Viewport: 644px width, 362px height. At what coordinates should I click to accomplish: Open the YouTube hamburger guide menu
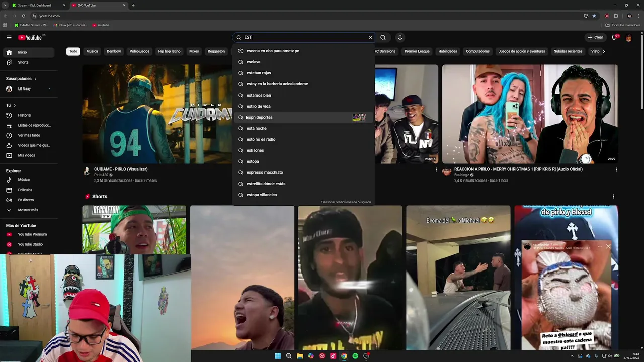9,37
